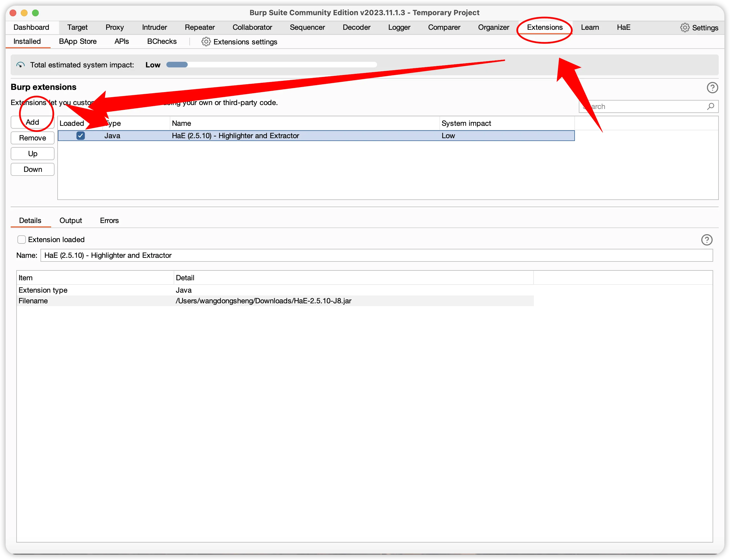Open the Organizer tab

pyautogui.click(x=494, y=27)
